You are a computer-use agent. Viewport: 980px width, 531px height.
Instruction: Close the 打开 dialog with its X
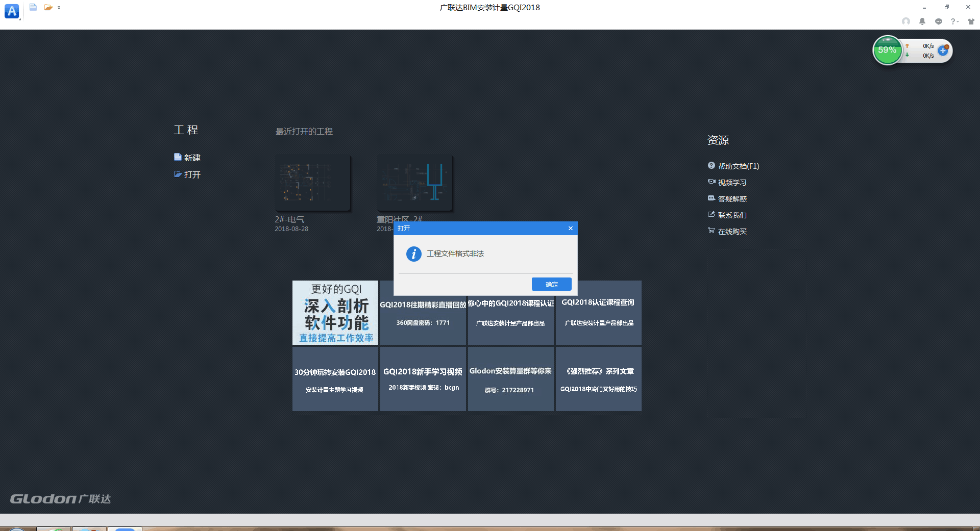[x=571, y=228]
